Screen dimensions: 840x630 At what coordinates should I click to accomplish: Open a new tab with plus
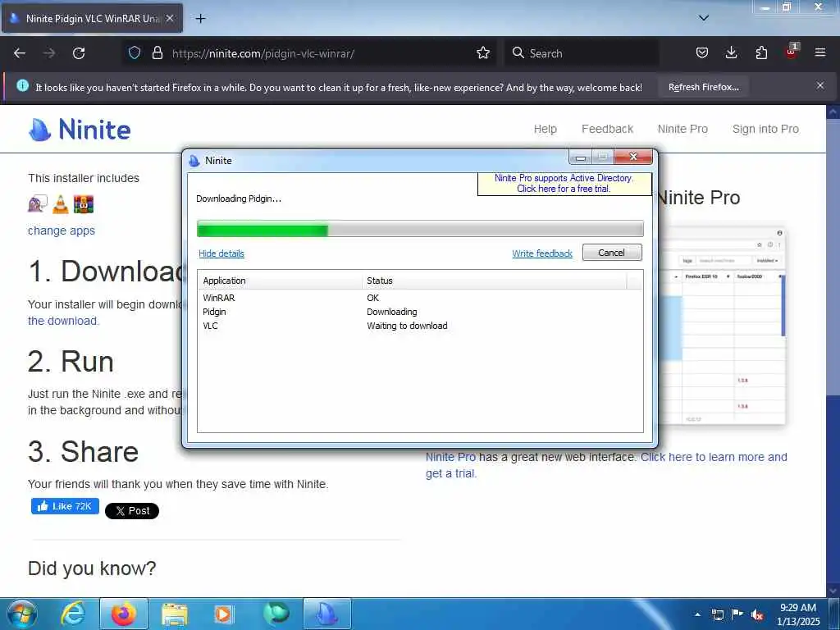click(x=200, y=18)
